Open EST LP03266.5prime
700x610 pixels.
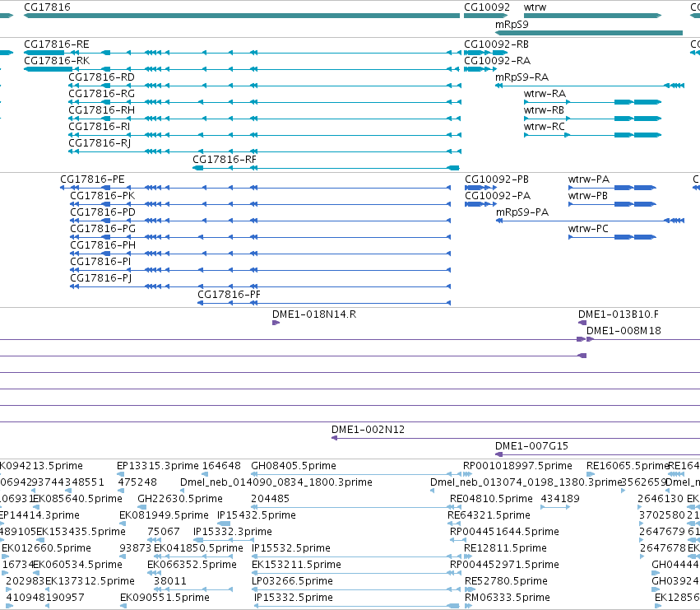click(x=292, y=582)
